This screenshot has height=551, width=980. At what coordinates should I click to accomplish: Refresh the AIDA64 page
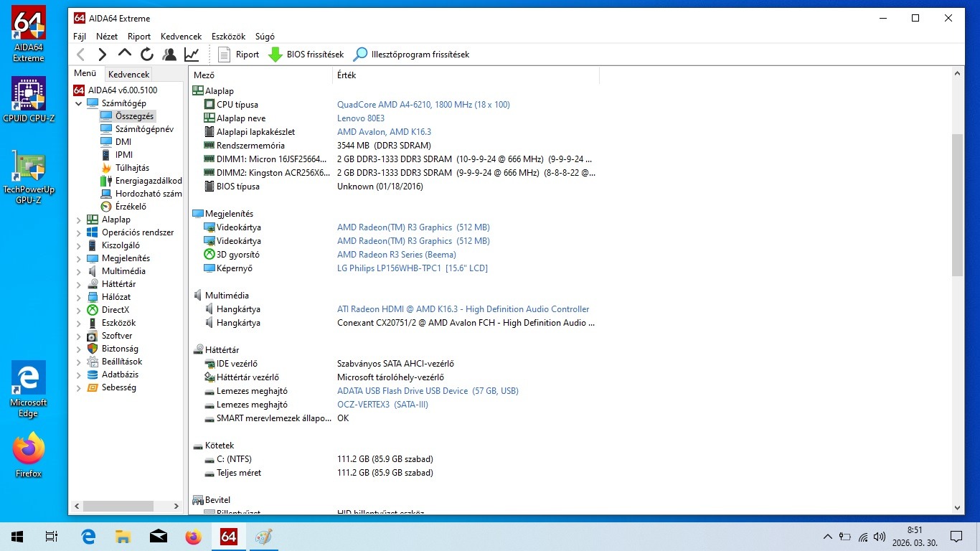[x=147, y=55]
